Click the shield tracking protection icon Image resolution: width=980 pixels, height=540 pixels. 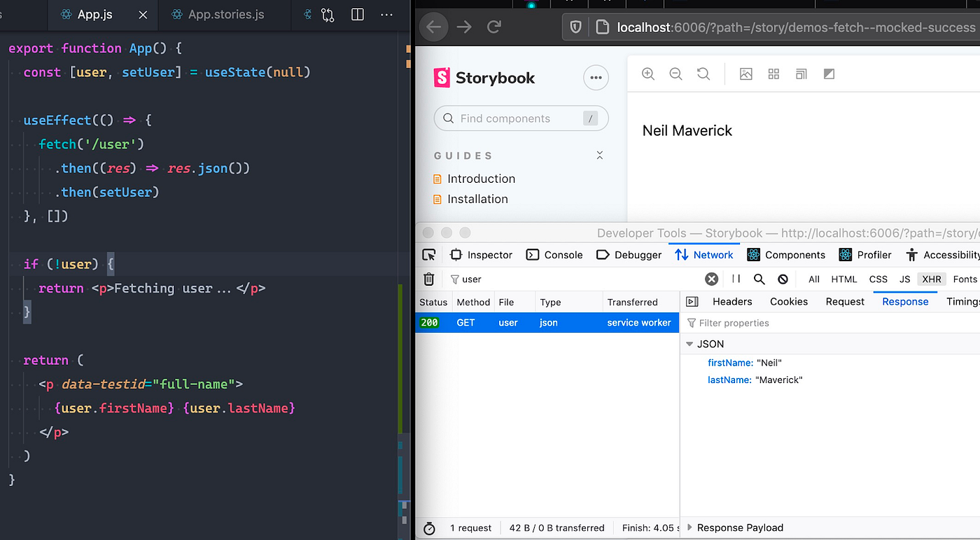point(575,27)
